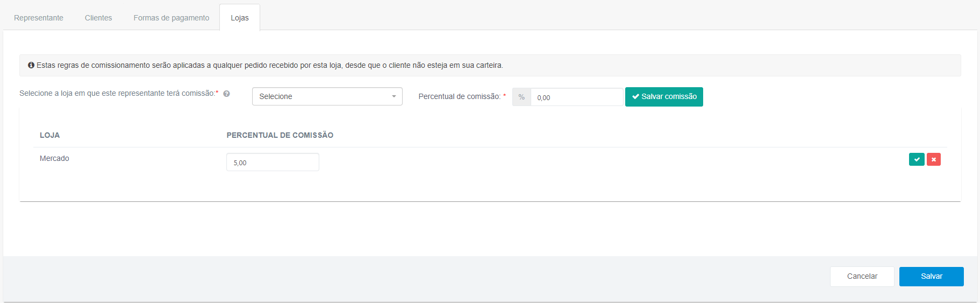Click the info icon in the notice banner
This screenshot has width=980, height=303.
31,65
